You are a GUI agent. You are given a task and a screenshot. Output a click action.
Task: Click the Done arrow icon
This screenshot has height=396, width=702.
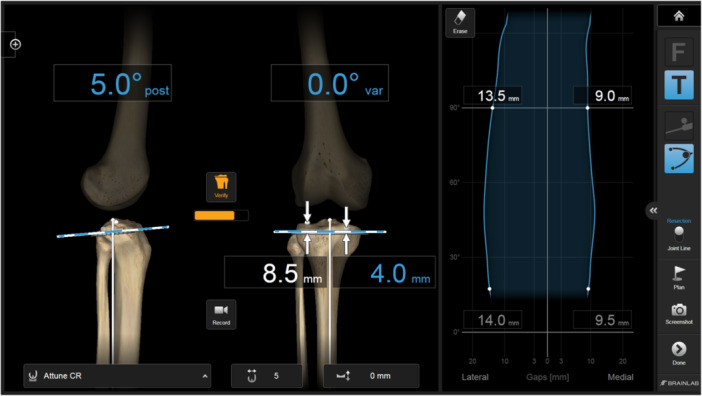click(x=678, y=353)
